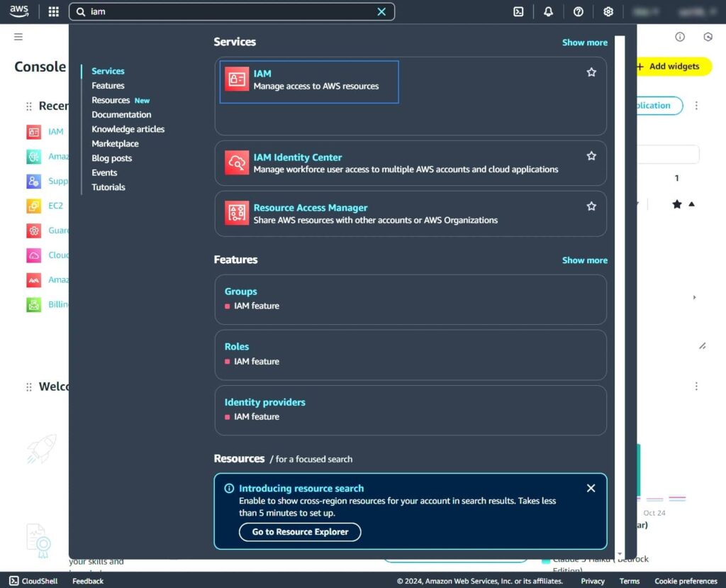Toggle the hamburger navigation menu

click(x=18, y=37)
